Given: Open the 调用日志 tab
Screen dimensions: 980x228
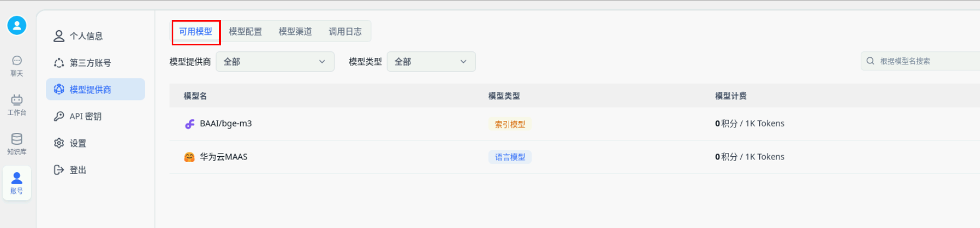Looking at the screenshot, I should [x=345, y=32].
